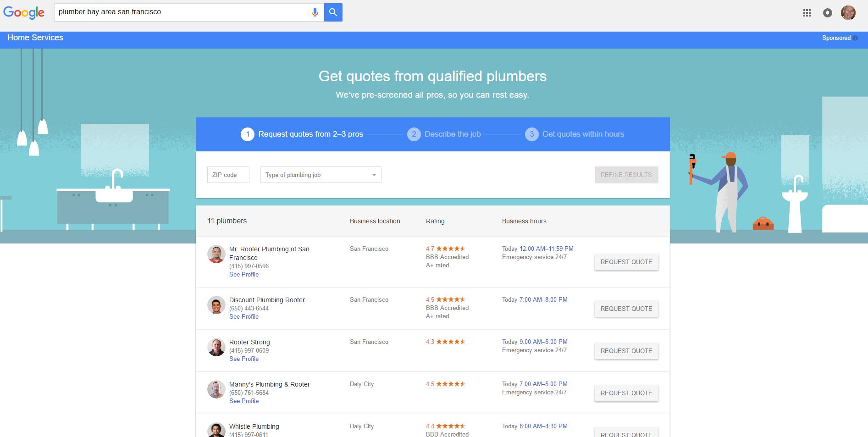
Task: Click the 11 plumbers heading
Action: click(x=227, y=221)
